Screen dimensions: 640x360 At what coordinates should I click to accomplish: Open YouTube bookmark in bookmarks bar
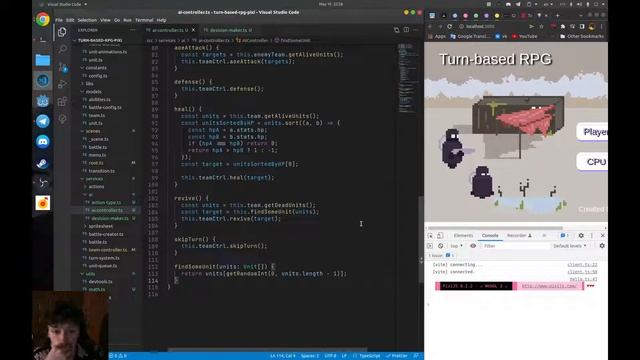coord(525,36)
